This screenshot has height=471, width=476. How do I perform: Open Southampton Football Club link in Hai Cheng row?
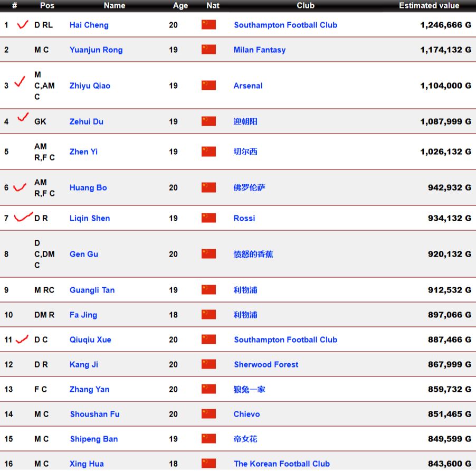pos(285,25)
